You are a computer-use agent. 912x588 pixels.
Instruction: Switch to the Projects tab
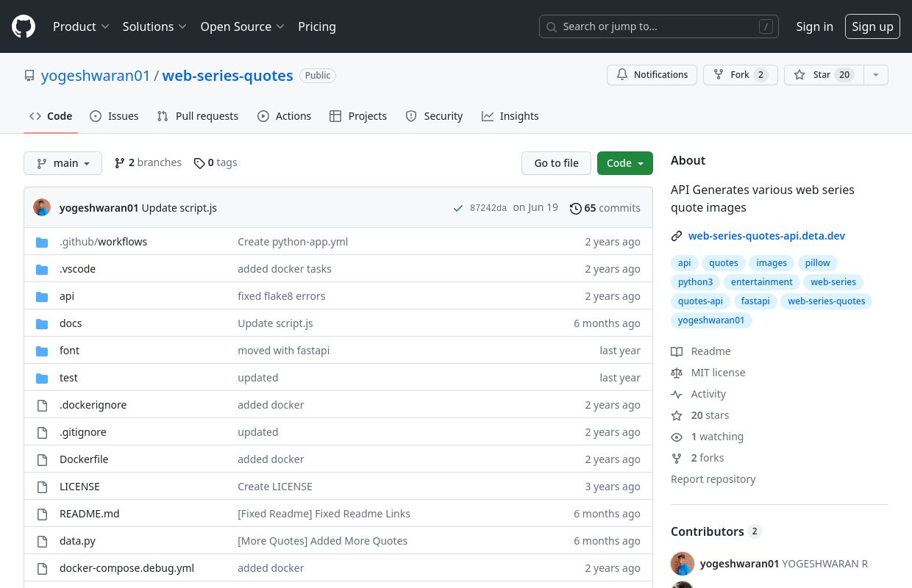coord(358,116)
